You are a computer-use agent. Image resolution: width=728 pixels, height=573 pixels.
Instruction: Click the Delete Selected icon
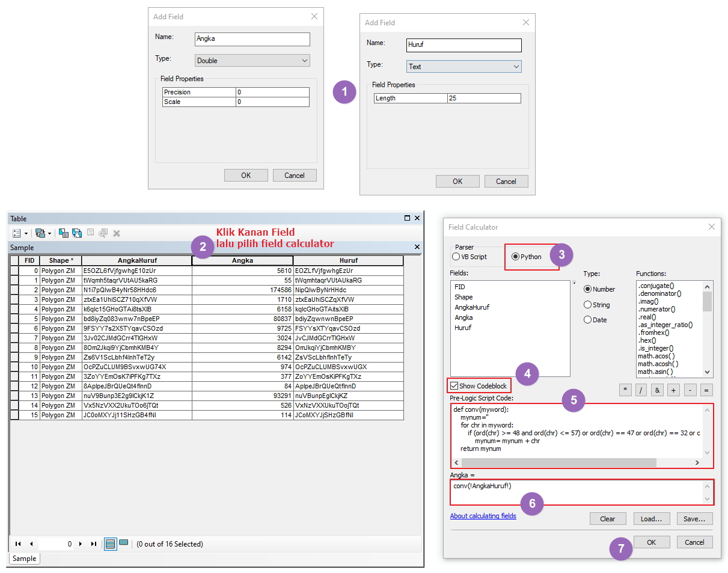(x=117, y=233)
